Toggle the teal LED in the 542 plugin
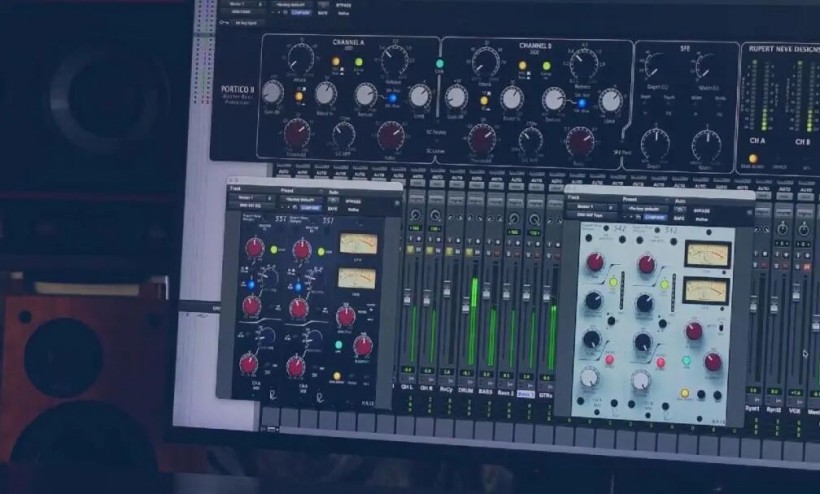 tap(686, 361)
